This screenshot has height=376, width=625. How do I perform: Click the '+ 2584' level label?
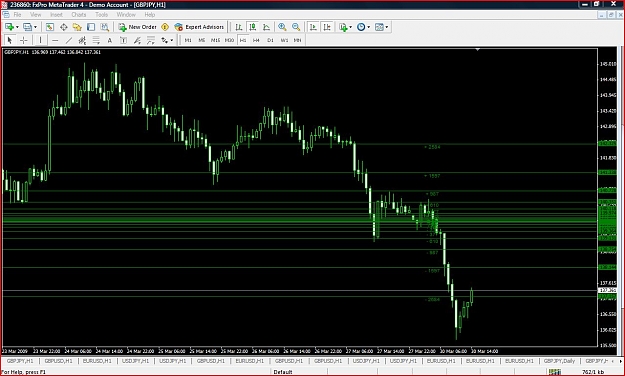[432, 147]
